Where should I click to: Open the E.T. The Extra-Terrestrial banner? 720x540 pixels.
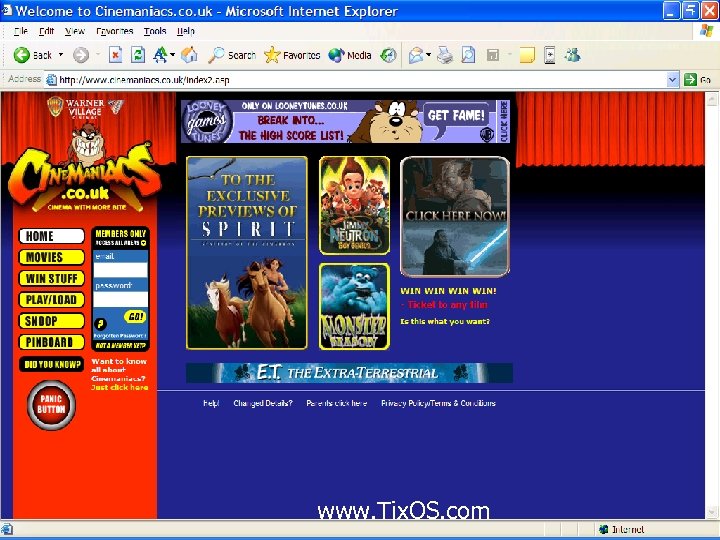click(349, 372)
